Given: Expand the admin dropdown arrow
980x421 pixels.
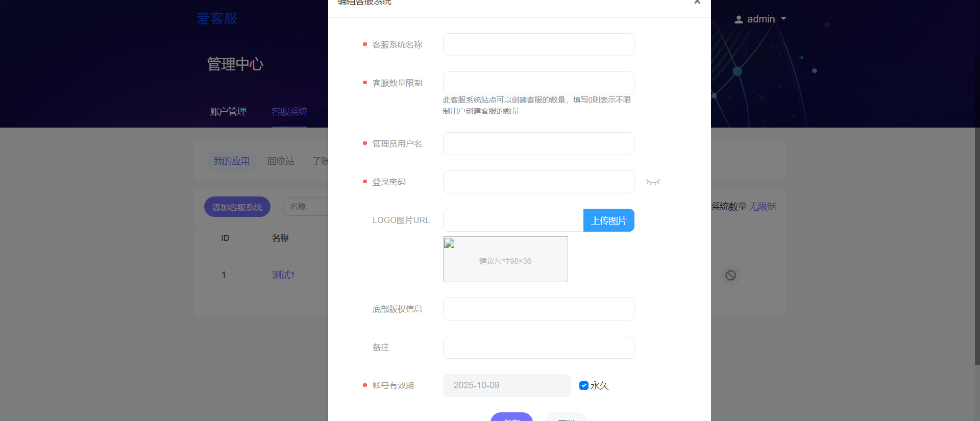Looking at the screenshot, I should [783, 19].
